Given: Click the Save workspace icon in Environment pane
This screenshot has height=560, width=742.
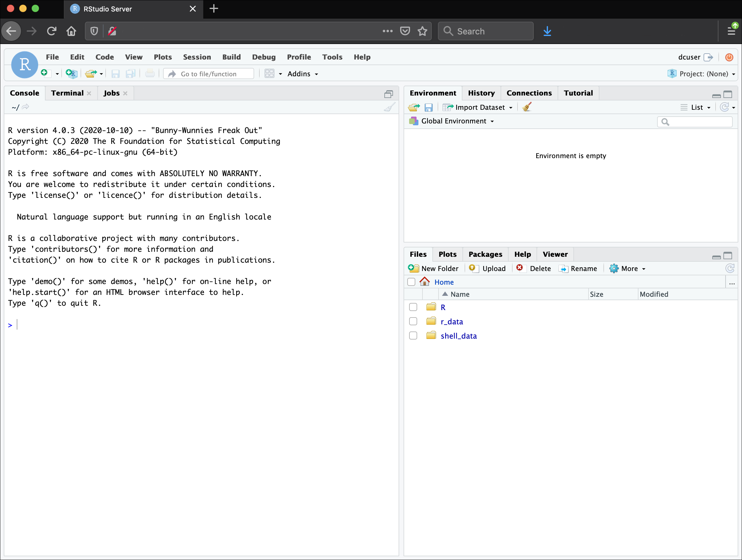Looking at the screenshot, I should point(428,107).
